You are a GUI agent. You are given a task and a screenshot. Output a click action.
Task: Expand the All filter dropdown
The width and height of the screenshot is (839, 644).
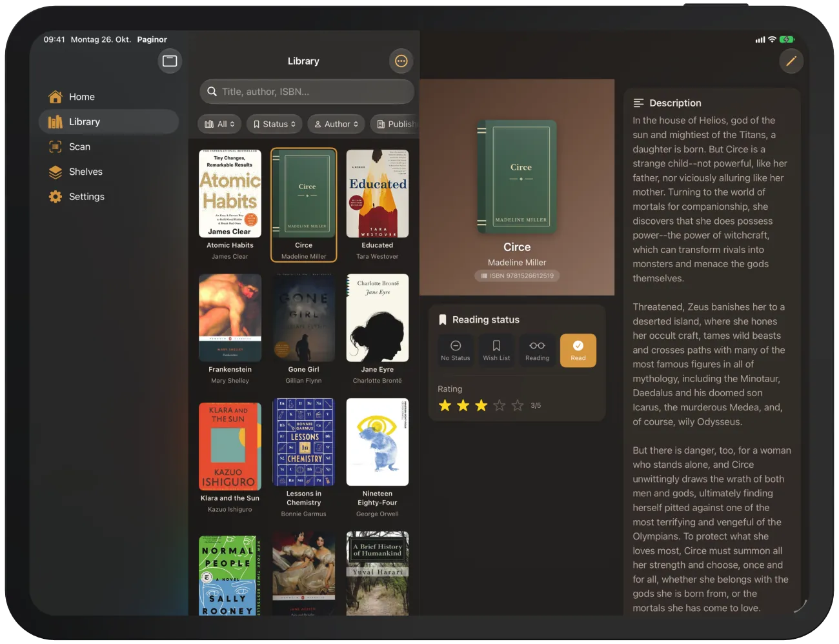coord(219,124)
